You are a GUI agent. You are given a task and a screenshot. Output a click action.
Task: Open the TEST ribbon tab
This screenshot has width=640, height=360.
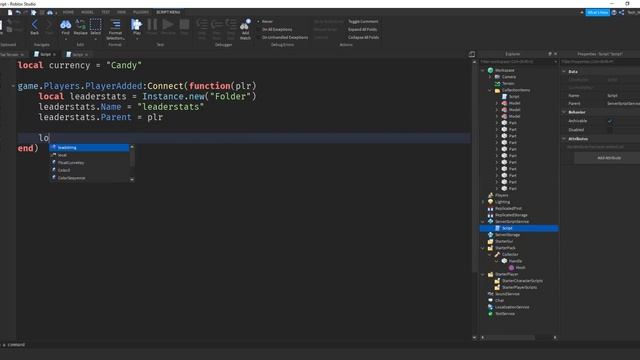tap(105, 12)
